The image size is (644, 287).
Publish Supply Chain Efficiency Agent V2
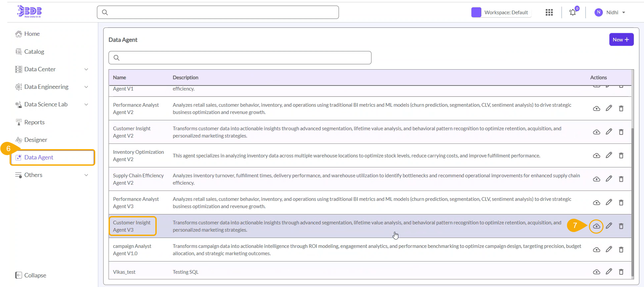coord(596,179)
